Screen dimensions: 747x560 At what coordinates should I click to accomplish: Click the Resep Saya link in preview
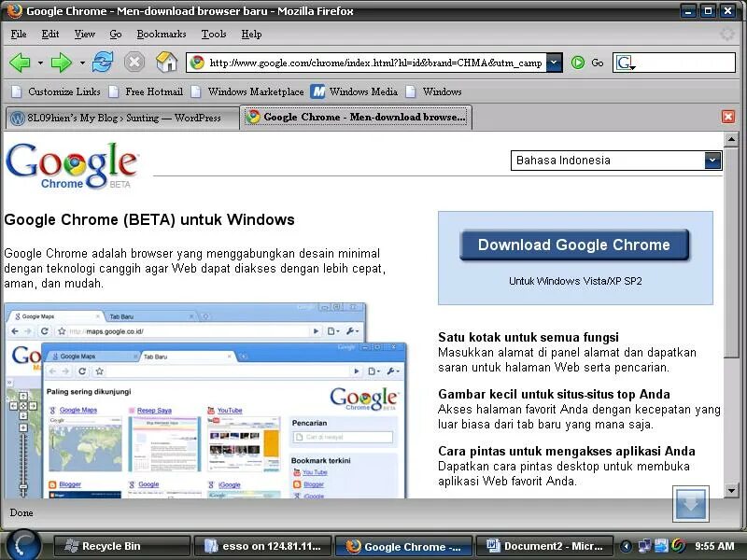154,411
